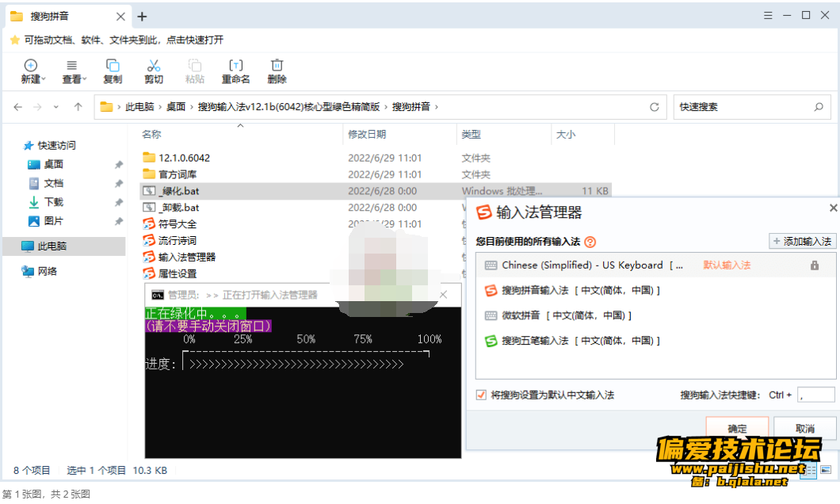Image resolution: width=840 pixels, height=504 pixels.
Task: Unpin 下载 using its pin icon
Action: [x=118, y=202]
